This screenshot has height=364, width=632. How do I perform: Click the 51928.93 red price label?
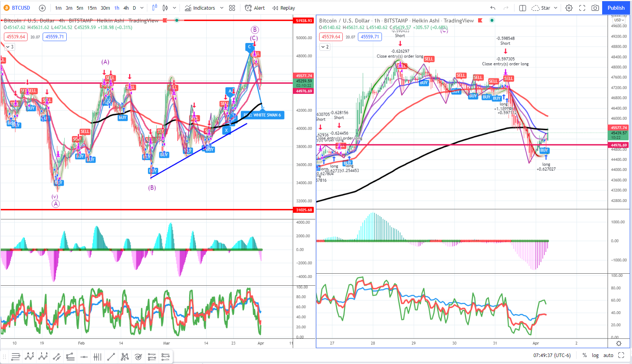304,21
